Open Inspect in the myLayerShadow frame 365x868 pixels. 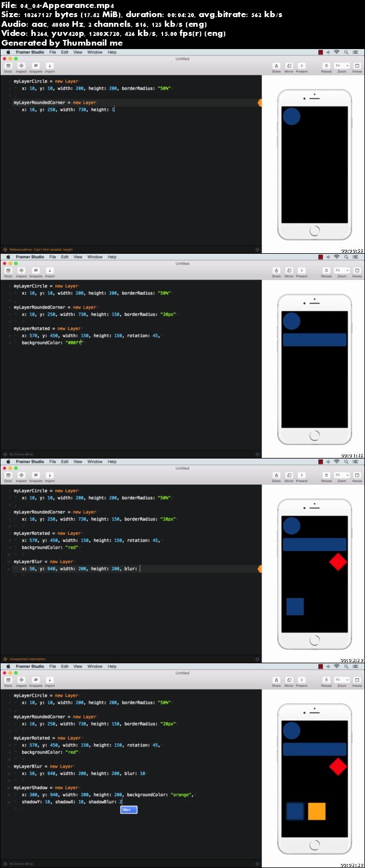[x=22, y=682]
